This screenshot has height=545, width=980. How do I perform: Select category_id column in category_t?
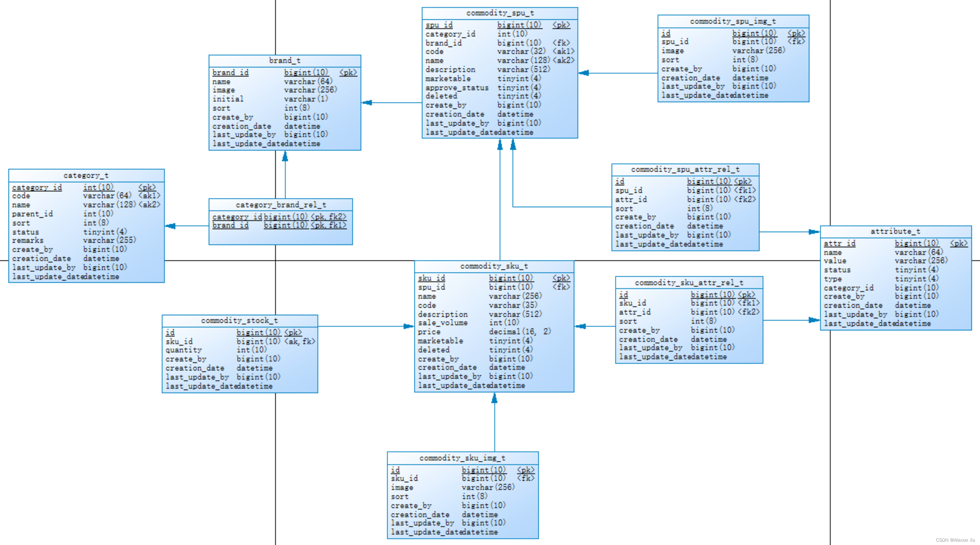[37, 187]
